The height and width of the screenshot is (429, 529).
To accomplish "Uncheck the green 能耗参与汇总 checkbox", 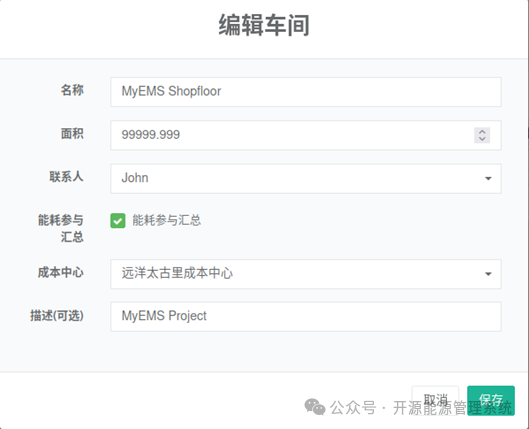I will [118, 221].
